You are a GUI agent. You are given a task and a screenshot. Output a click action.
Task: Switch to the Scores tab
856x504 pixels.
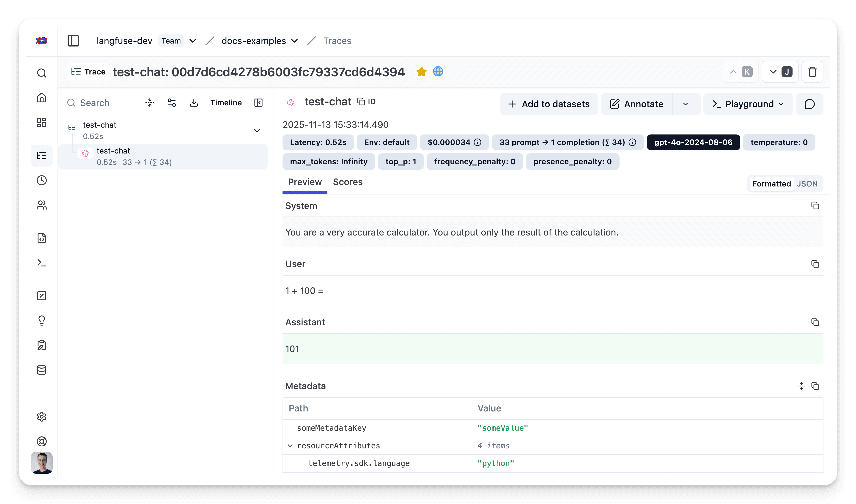(x=348, y=182)
